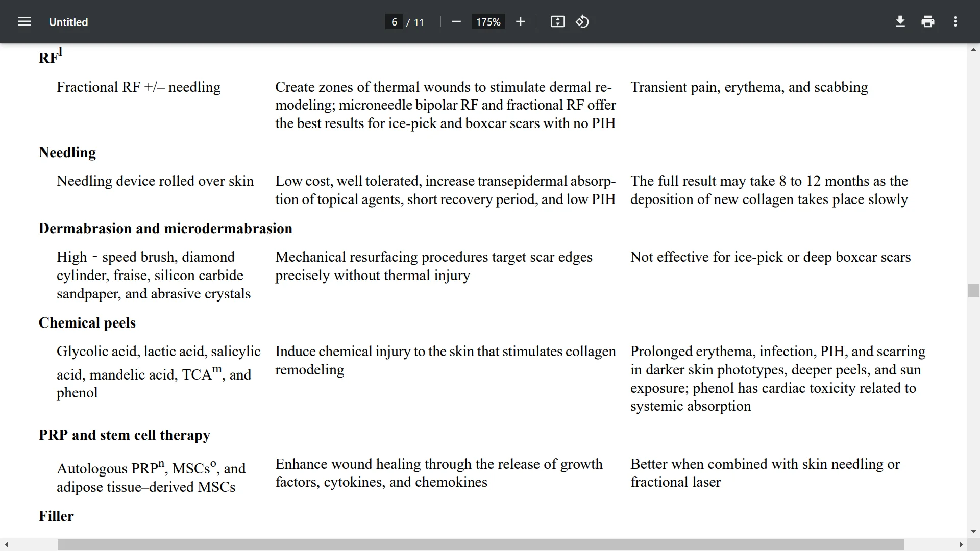This screenshot has width=980, height=551.
Task: Click the 175% zoom level display
Action: coord(488,22)
